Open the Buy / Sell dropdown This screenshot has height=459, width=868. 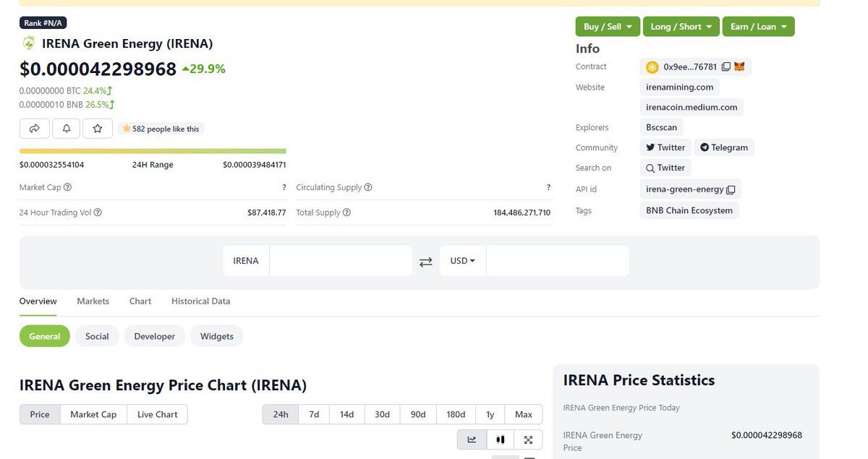pos(608,27)
